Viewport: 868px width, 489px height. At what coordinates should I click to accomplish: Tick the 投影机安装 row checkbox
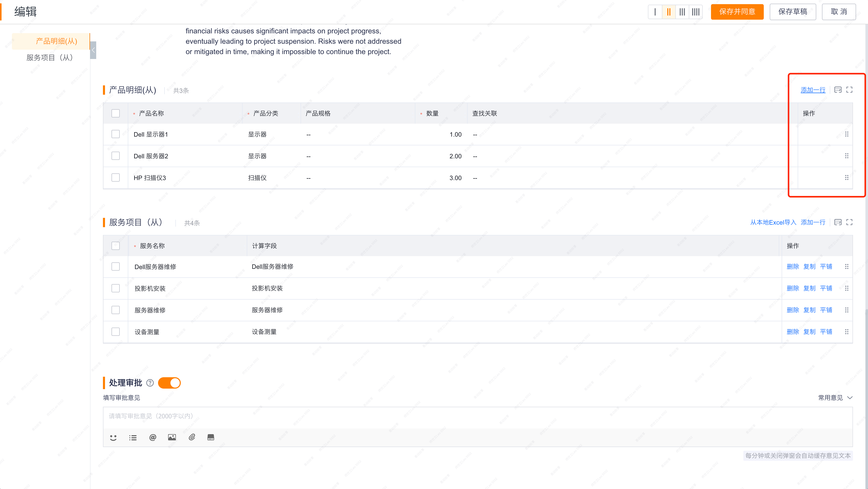[x=116, y=288]
